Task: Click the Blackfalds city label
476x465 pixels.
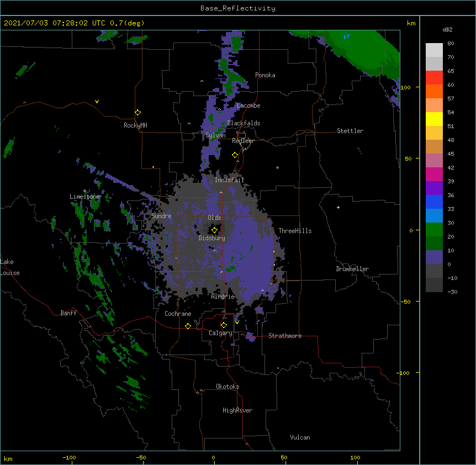Action: pyautogui.click(x=244, y=123)
